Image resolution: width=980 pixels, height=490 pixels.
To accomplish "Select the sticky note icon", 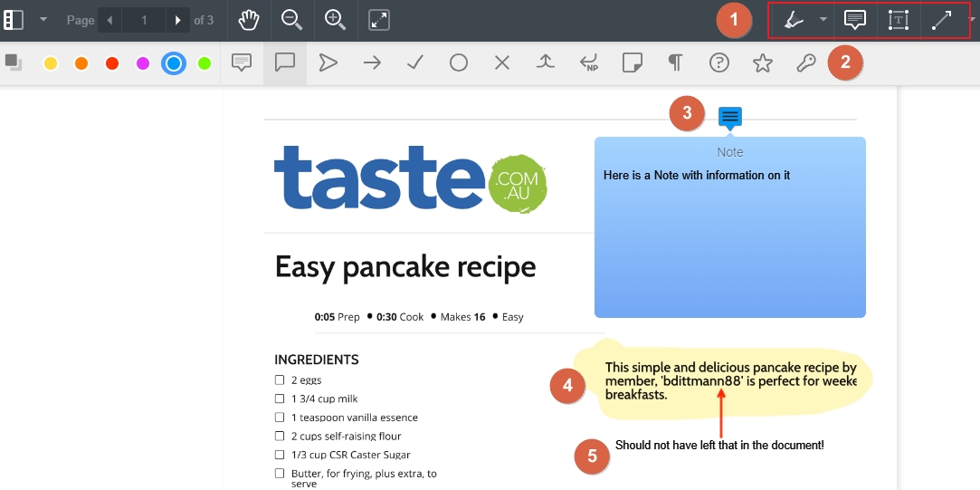I will (x=633, y=62).
